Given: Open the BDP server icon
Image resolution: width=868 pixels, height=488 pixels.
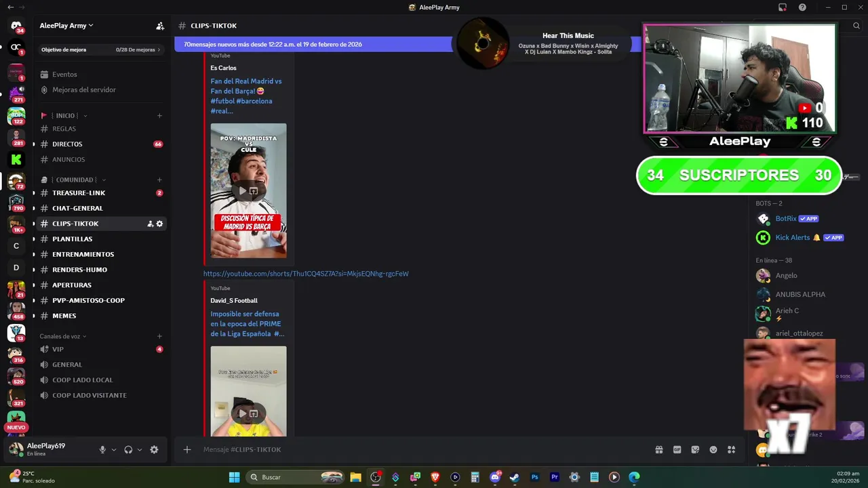Looking at the screenshot, I should pos(16,116).
